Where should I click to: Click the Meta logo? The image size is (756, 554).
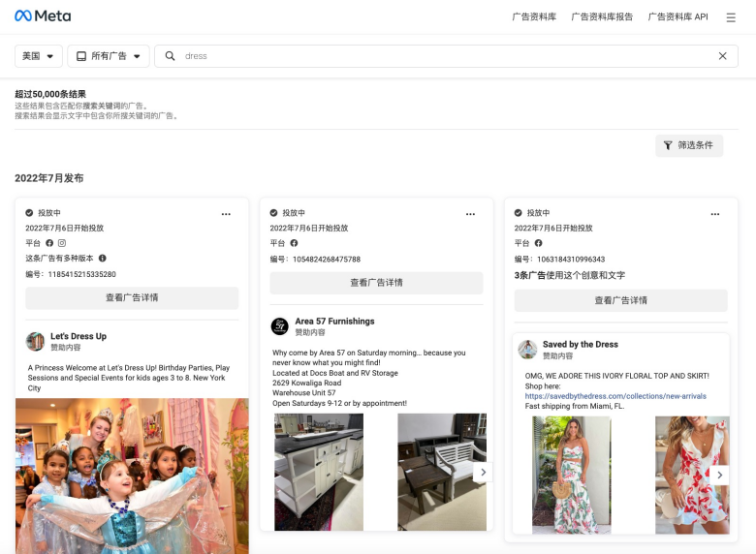[43, 15]
